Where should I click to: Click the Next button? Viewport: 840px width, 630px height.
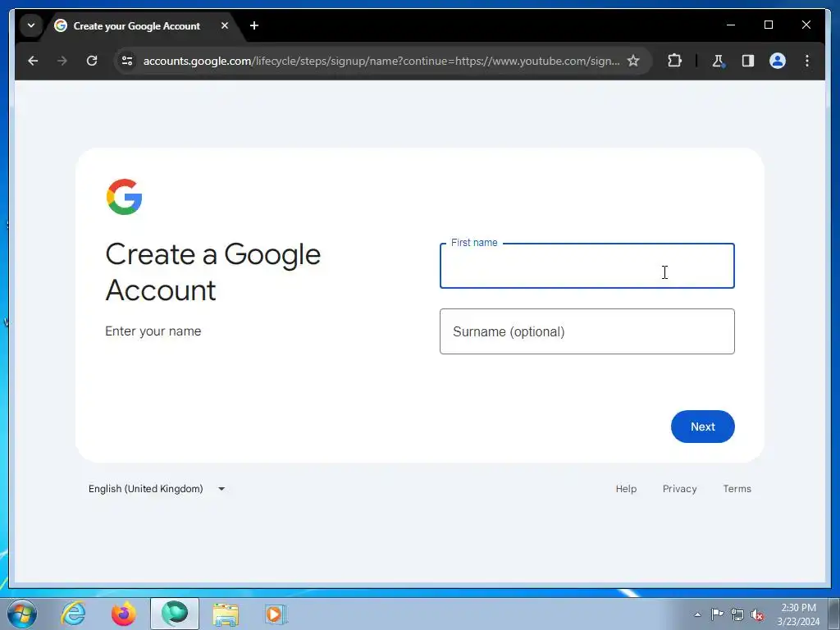click(702, 427)
